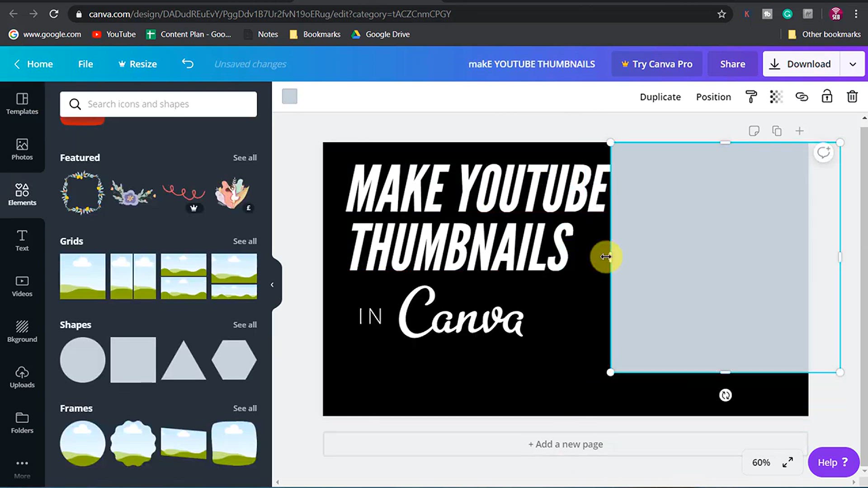The width and height of the screenshot is (868, 488).
Task: Add the single-image grid
Action: click(83, 276)
